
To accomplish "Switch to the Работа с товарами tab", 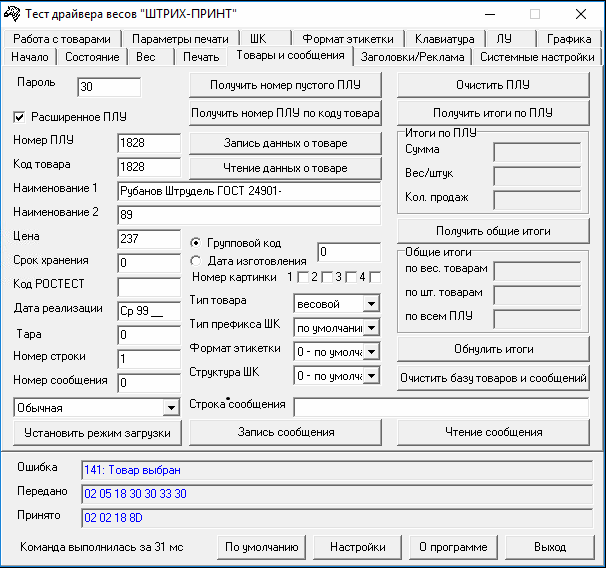I will 62,39.
